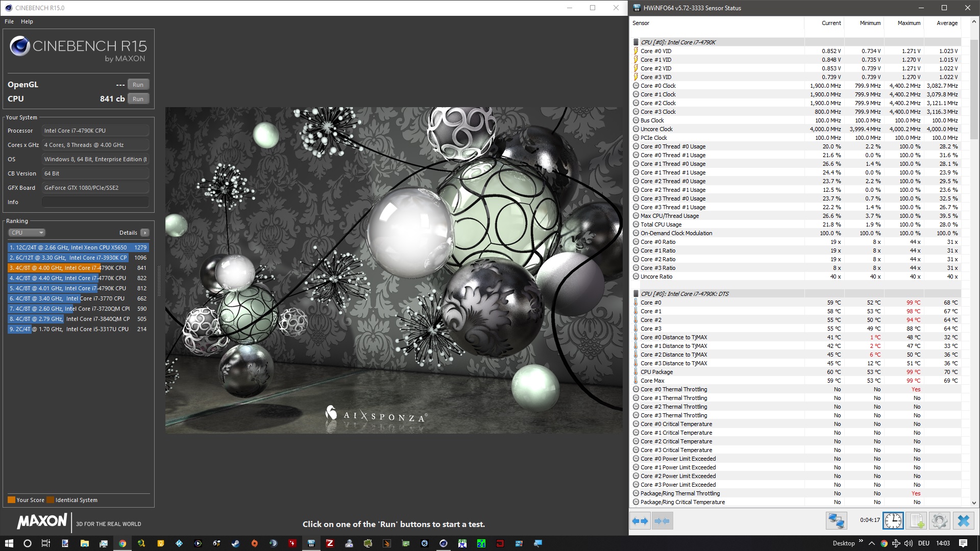This screenshot has width=980, height=551.
Task: Click the Info input field
Action: click(95, 202)
